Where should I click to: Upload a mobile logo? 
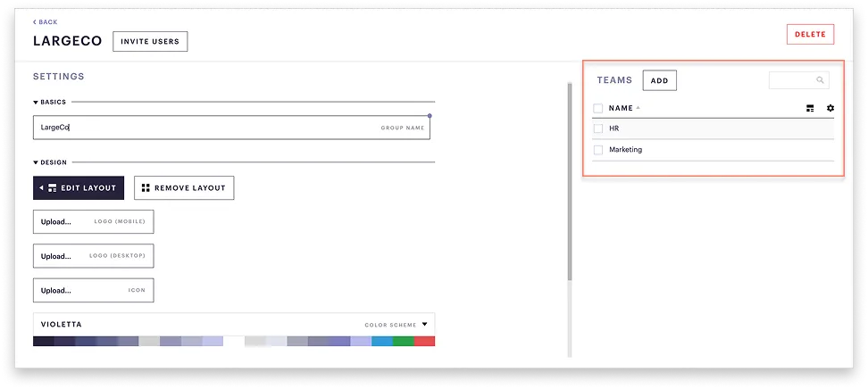tap(94, 222)
